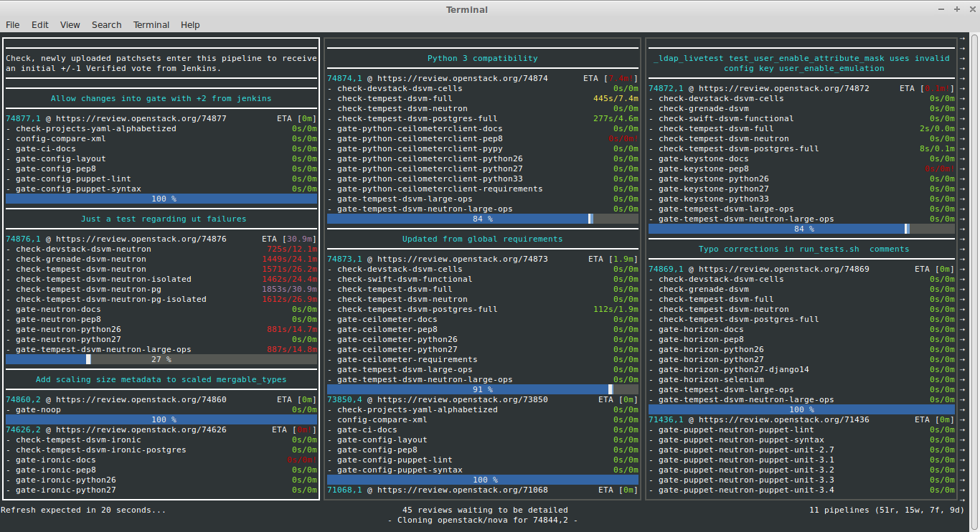Click the gate-python-ceilometerclient-requirements job row
980x532 pixels.
pyautogui.click(x=483, y=189)
